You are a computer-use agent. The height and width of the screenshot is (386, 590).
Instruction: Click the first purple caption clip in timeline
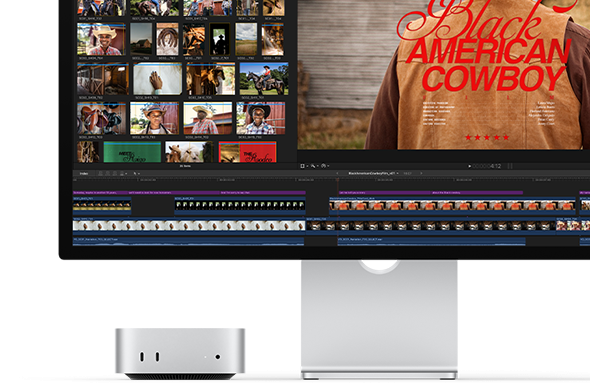click(100, 193)
